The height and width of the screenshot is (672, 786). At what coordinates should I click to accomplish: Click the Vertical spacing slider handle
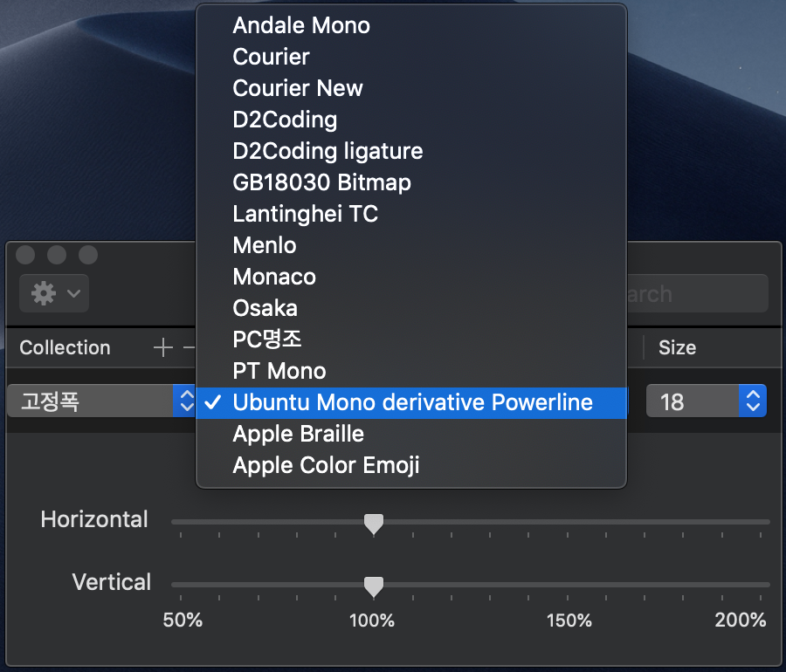click(x=374, y=586)
